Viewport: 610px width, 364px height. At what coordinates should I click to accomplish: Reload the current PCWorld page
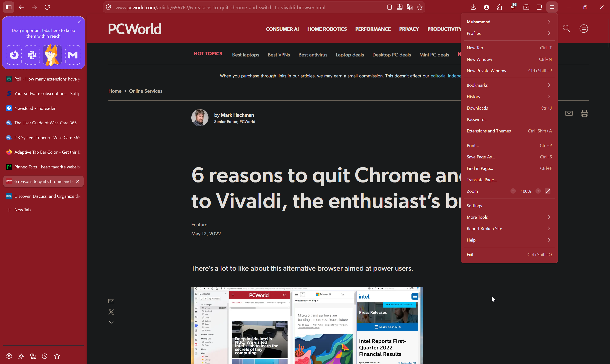pos(47,7)
